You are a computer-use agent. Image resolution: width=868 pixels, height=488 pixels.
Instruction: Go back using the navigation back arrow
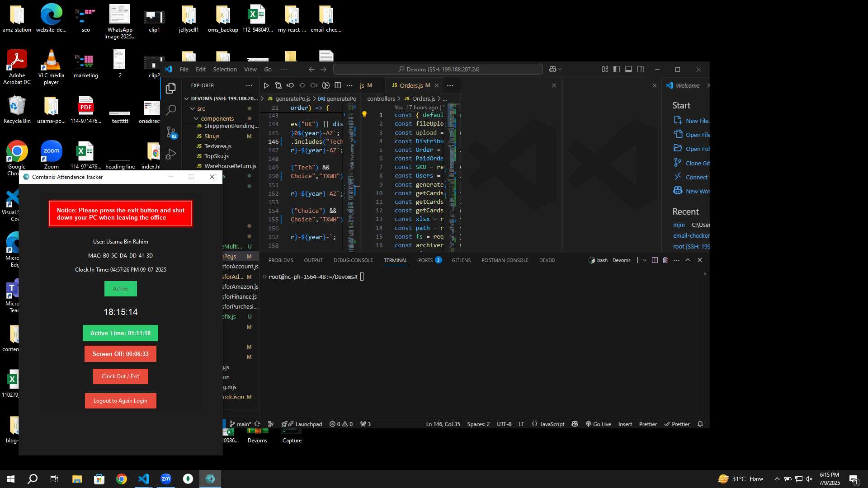[x=311, y=69]
